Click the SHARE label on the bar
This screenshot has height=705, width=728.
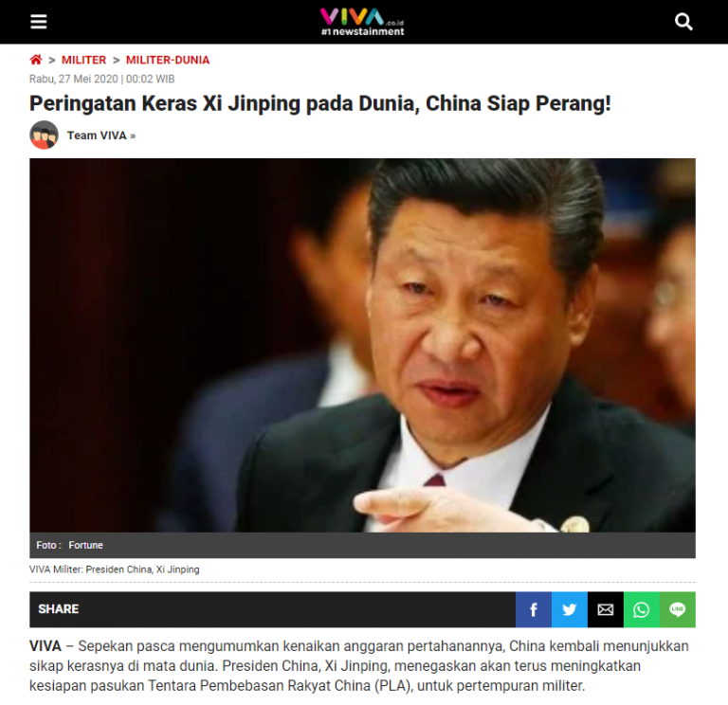59,609
